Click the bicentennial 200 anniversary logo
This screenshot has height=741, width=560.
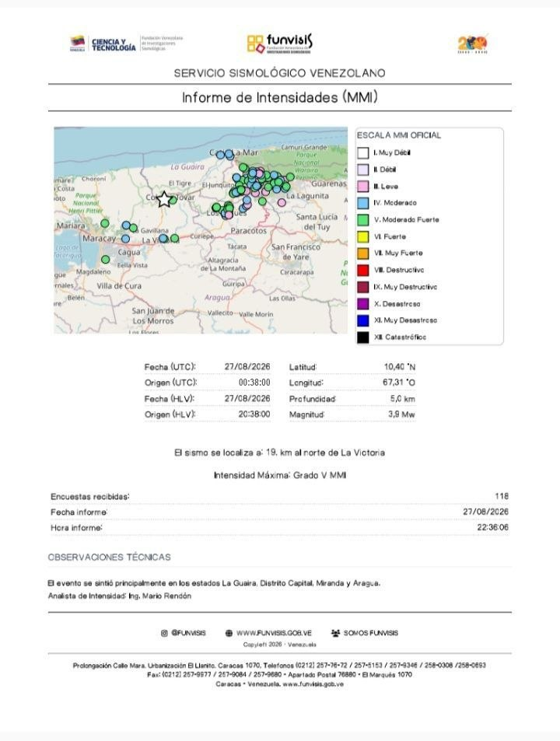(473, 44)
